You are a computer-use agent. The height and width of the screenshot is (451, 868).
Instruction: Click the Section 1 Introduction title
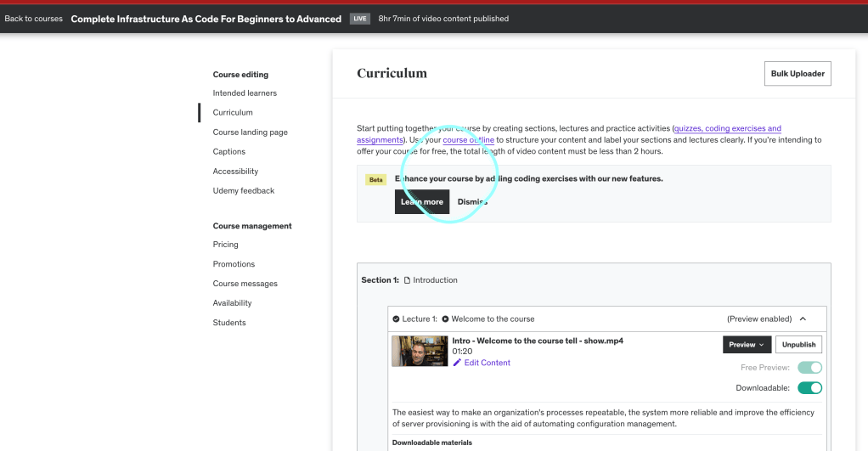435,280
